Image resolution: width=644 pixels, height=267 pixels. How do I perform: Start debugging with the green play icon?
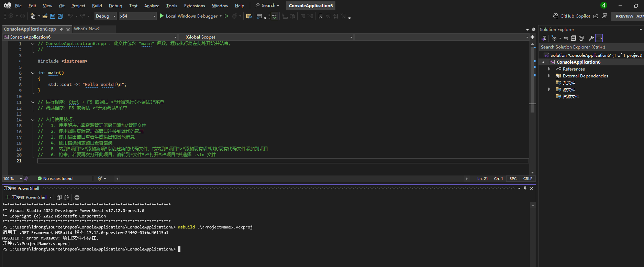[162, 16]
